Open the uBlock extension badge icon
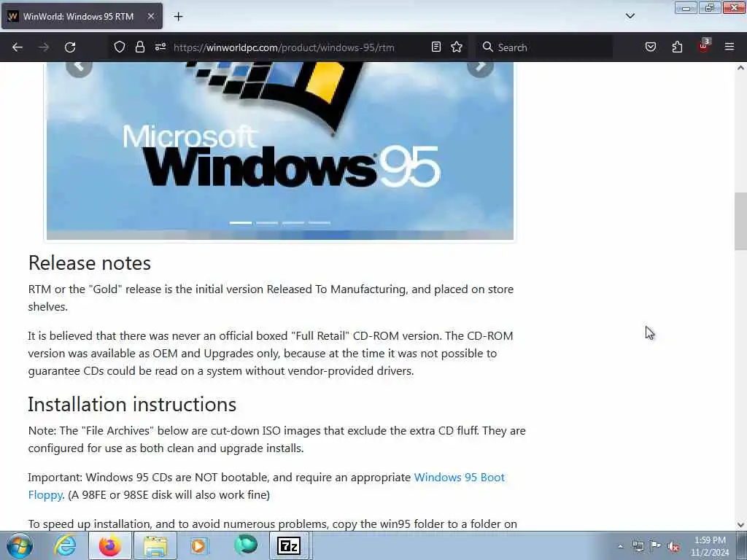The width and height of the screenshot is (747, 560). [x=704, y=46]
